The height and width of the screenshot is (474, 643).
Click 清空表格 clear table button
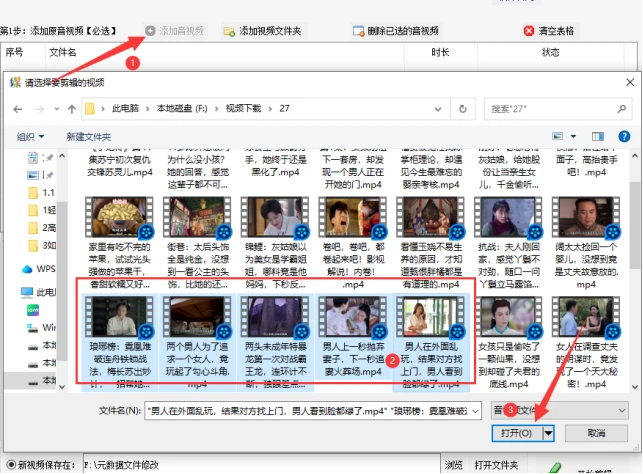tap(549, 31)
